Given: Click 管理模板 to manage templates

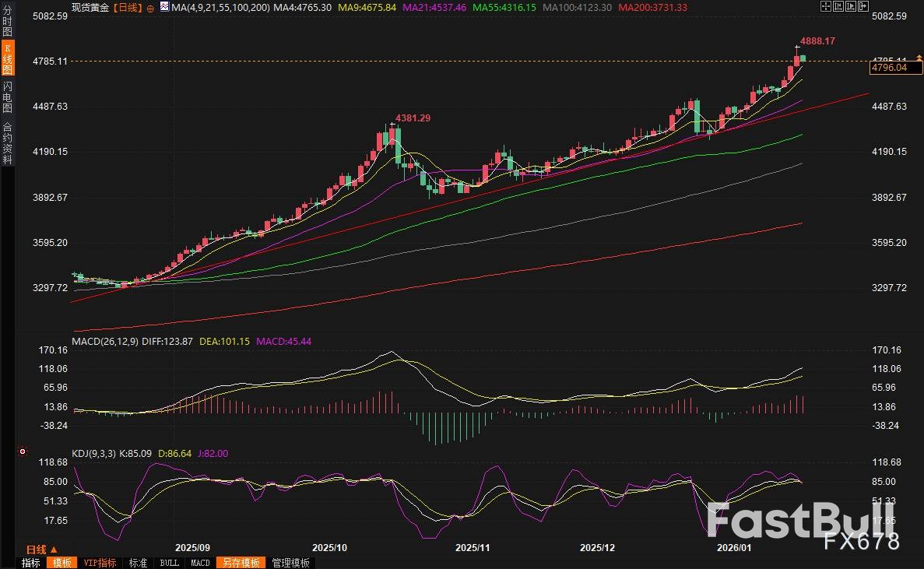Looking at the screenshot, I should pos(290,563).
